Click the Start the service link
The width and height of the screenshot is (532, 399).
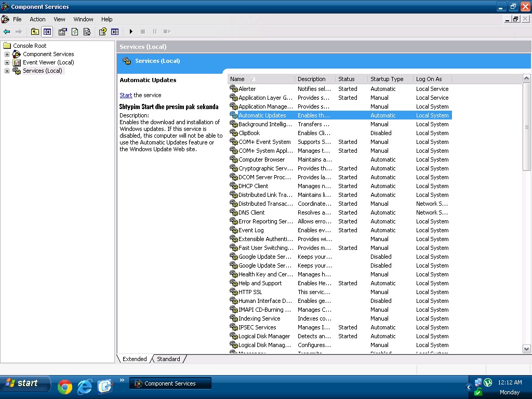click(126, 96)
